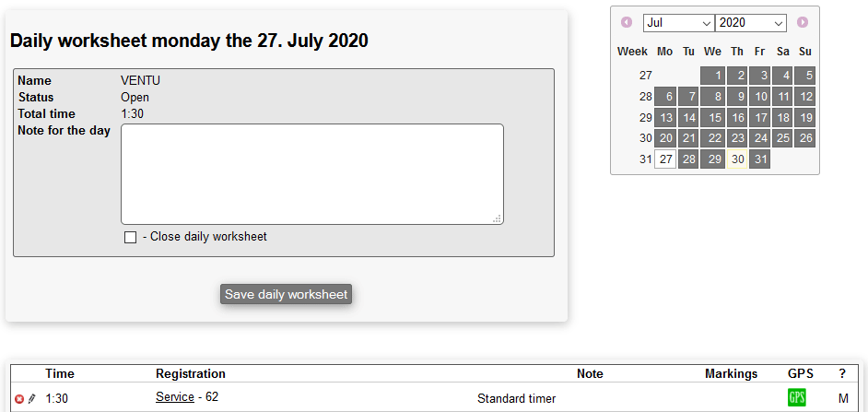Image resolution: width=868 pixels, height=412 pixels.
Task: Choose 15 July in the calendar
Action: [712, 118]
